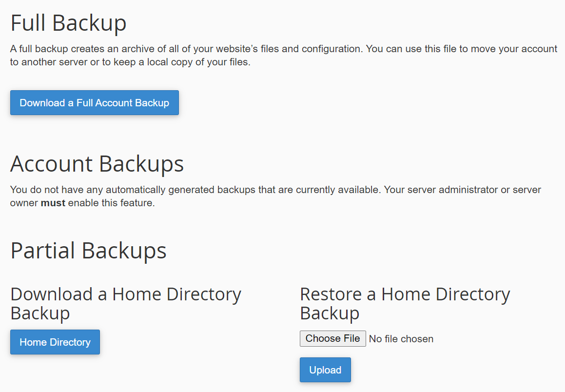565x392 pixels.
Task: Select the Account Backups heading
Action: tap(97, 164)
